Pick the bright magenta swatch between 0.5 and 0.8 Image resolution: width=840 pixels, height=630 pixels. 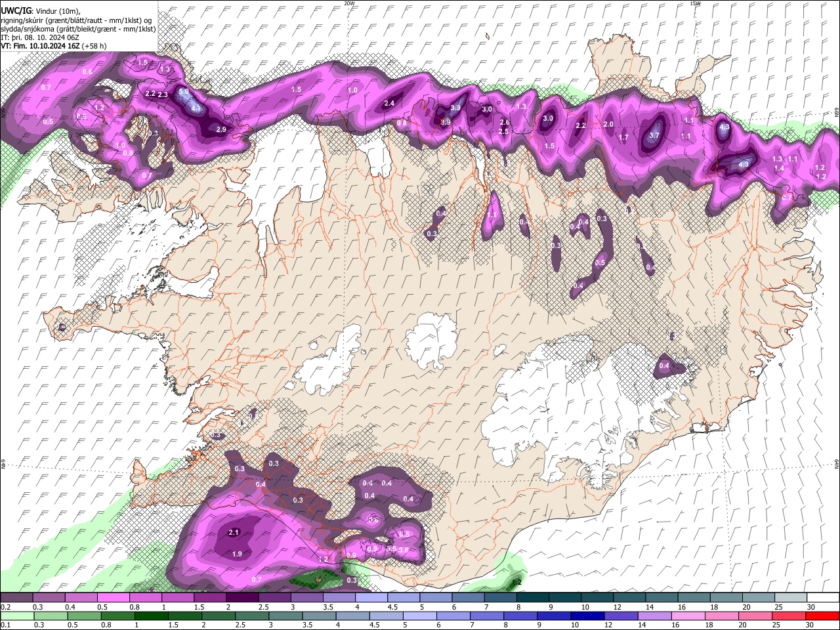point(113,598)
